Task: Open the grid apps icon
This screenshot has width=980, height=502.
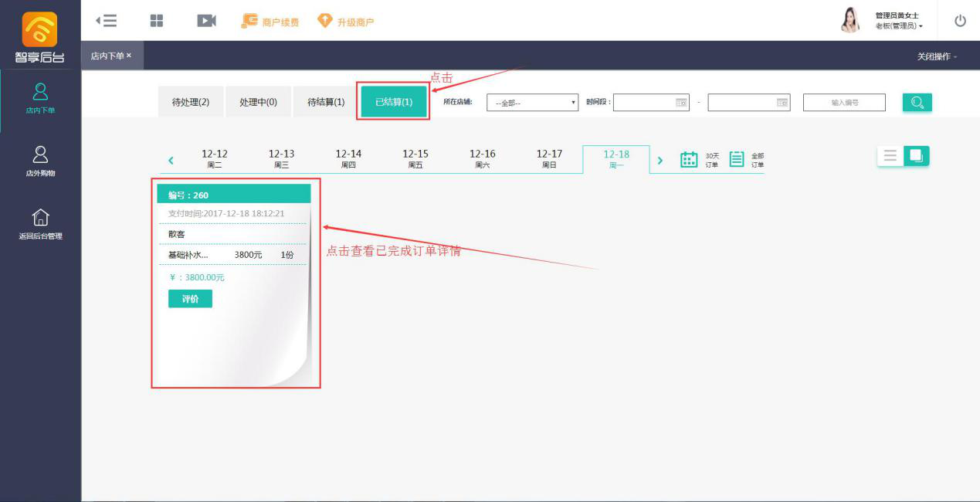Action: click(157, 21)
